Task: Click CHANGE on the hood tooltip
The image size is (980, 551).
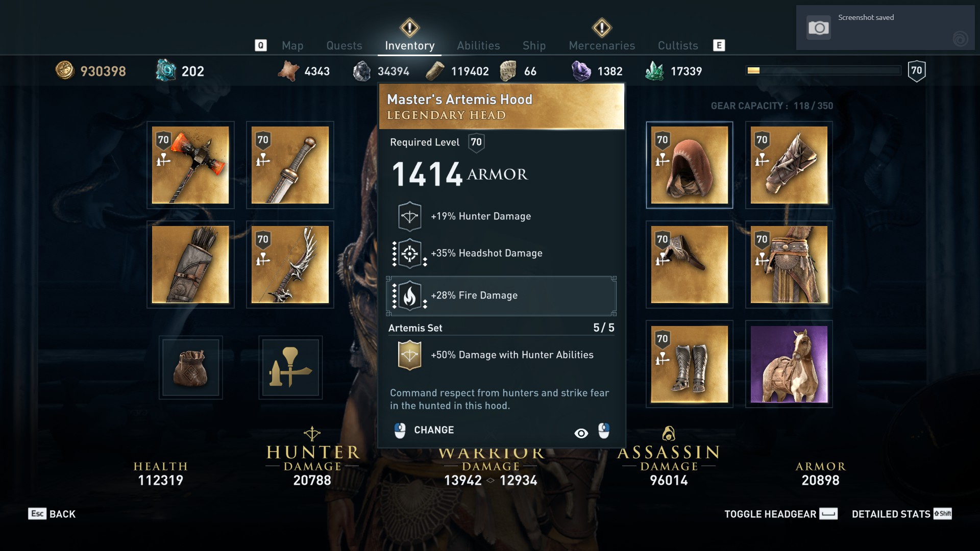Action: point(424,430)
